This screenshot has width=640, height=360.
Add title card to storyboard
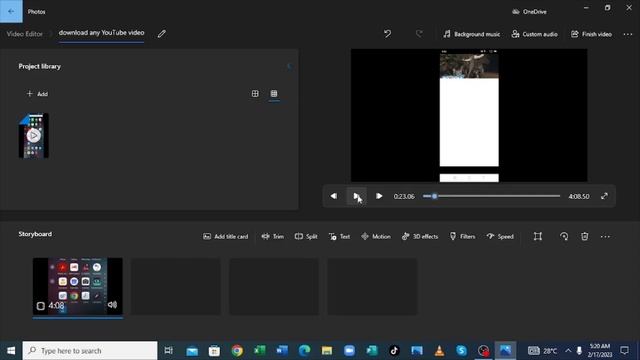pos(225,237)
